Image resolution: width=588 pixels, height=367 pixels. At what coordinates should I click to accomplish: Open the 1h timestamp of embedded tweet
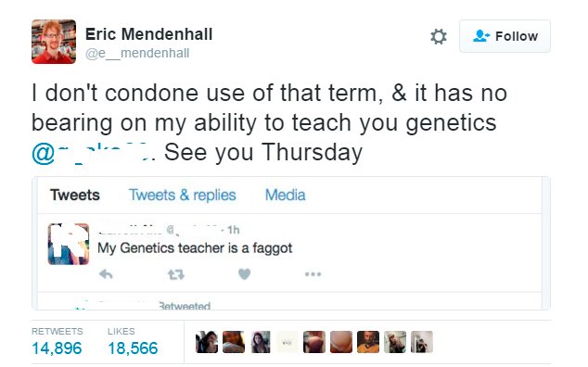233,230
